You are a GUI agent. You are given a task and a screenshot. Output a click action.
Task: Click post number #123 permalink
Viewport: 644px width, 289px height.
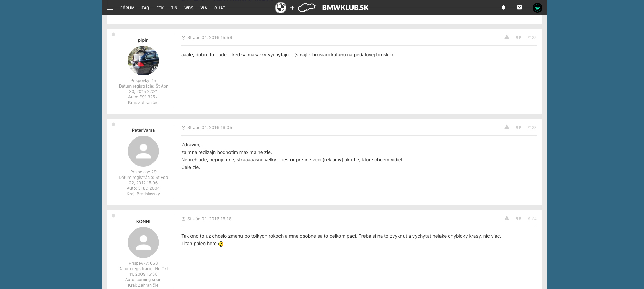coord(532,128)
